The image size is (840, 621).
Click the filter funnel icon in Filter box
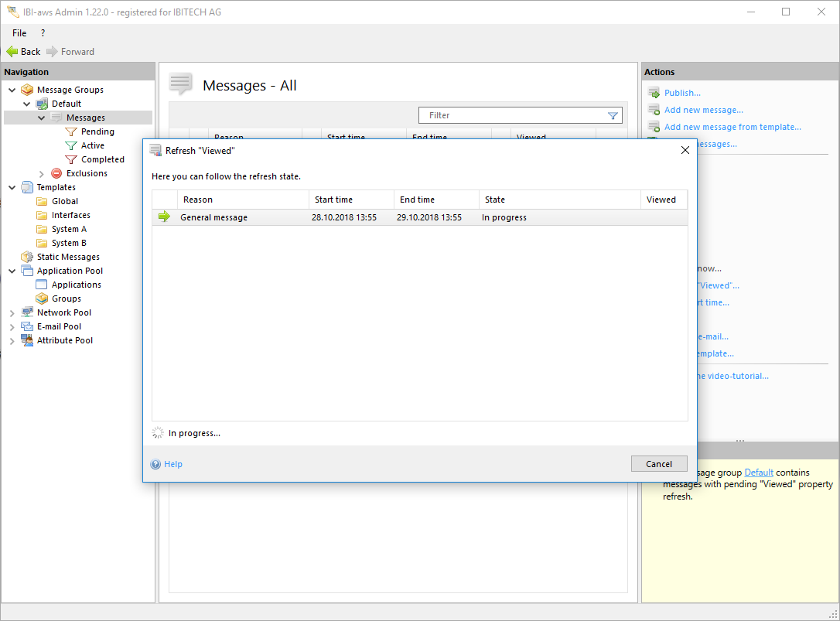613,115
